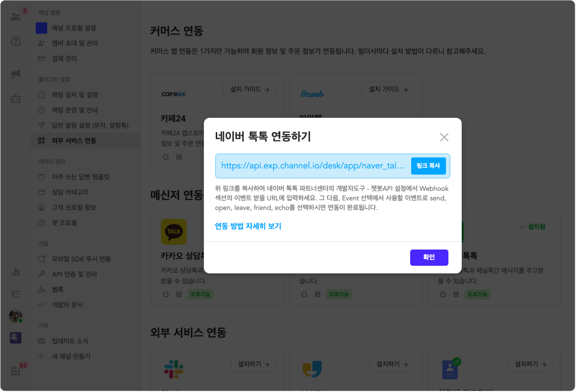Open the statistics bar chart icon
This screenshot has width=576, height=392.
click(16, 272)
